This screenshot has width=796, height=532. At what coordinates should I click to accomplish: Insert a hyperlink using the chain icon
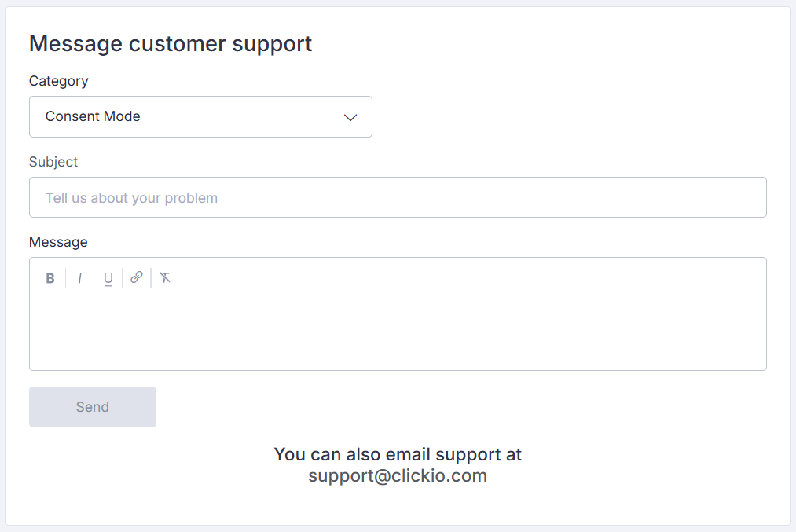click(137, 277)
